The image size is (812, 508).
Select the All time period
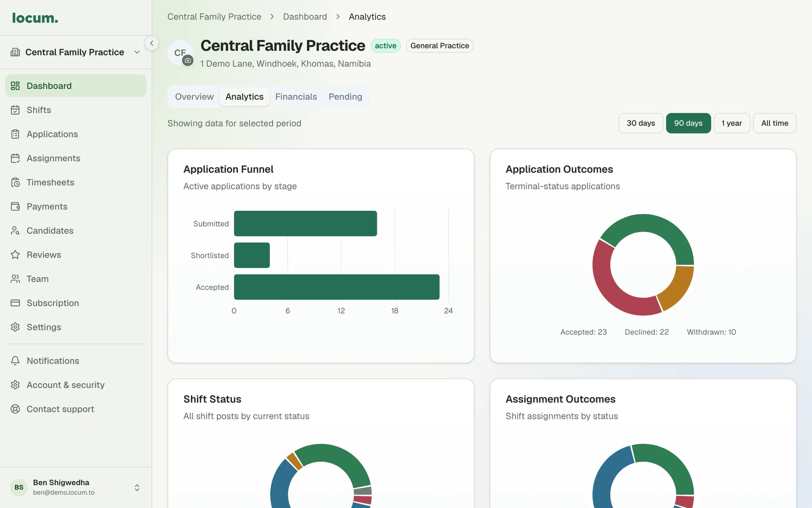(x=775, y=123)
